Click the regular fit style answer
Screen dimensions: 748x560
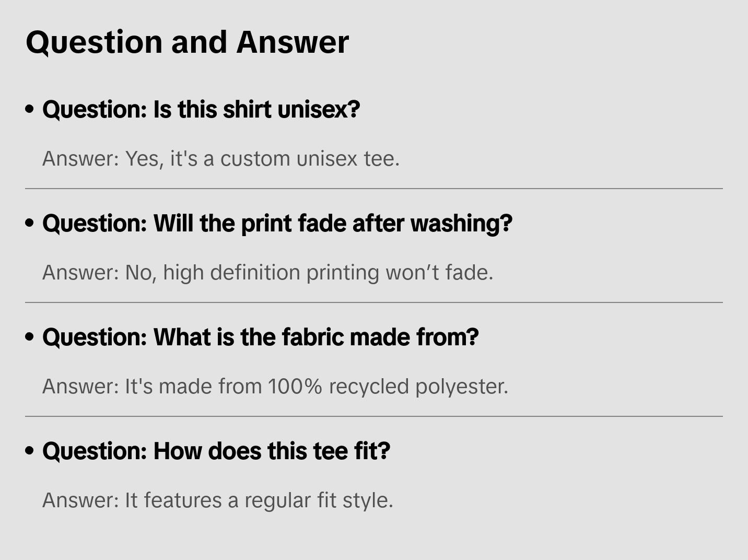[x=217, y=500]
